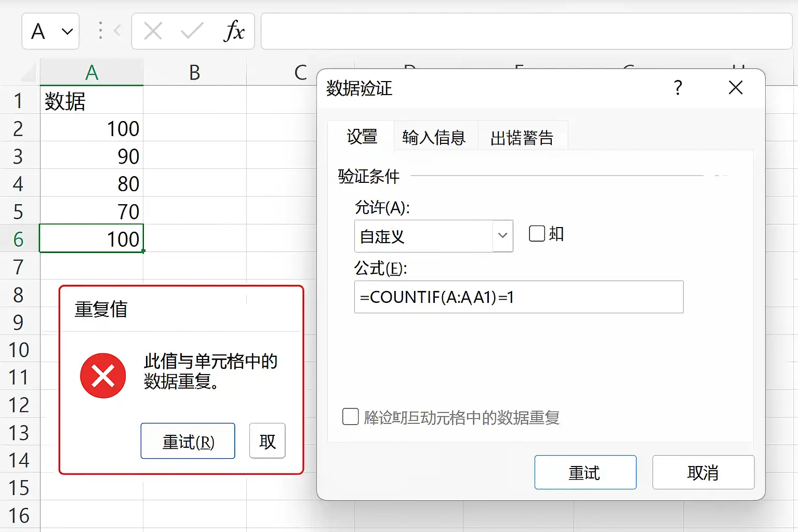Switch to the 出错警告 tab

click(x=522, y=138)
